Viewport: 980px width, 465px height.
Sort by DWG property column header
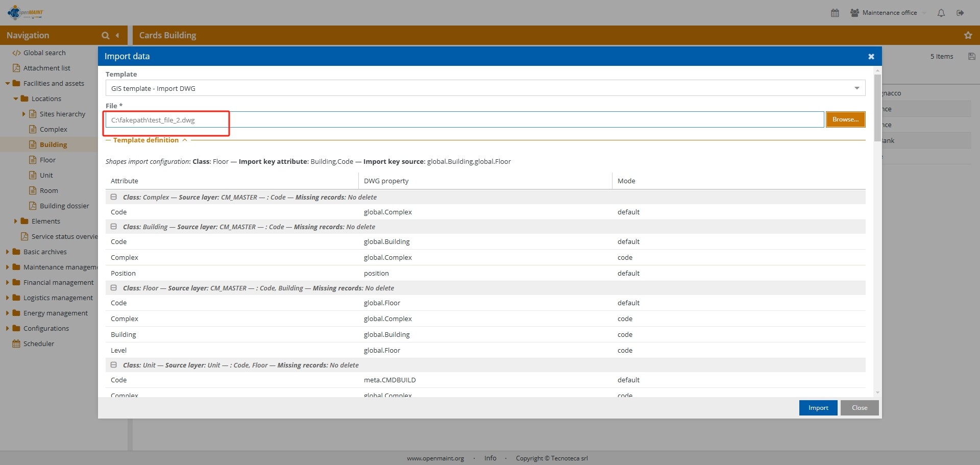click(x=485, y=181)
